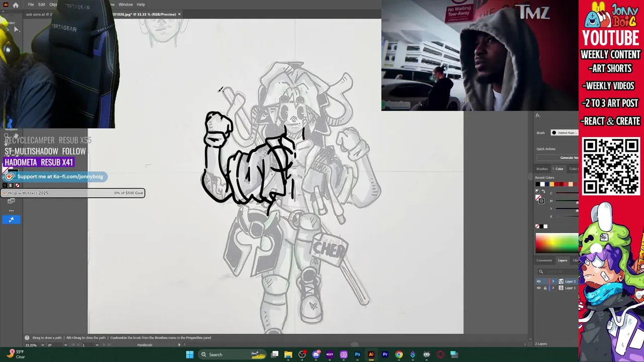Open the Edit Toolbar three-dots button

point(11,211)
